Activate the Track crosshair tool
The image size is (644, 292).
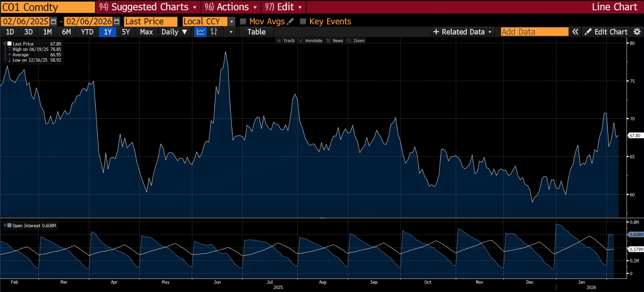click(286, 41)
